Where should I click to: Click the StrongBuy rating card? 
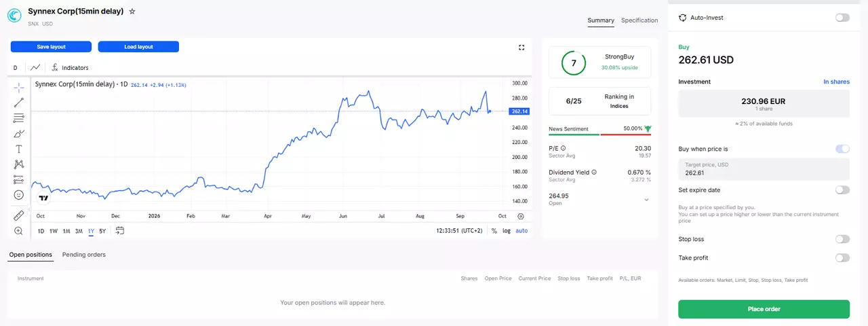599,62
